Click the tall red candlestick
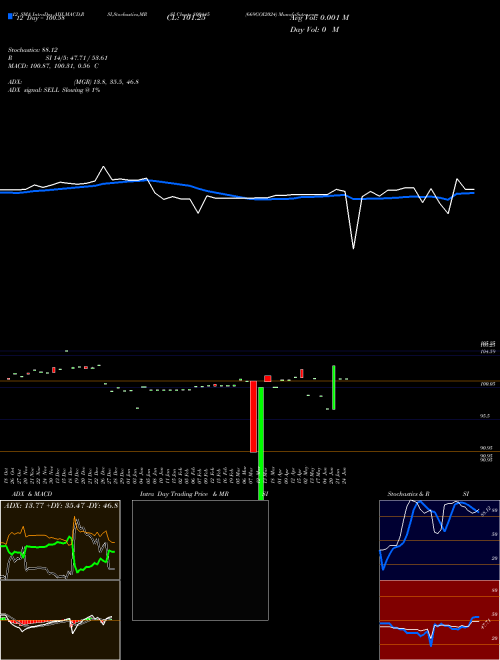The image size is (500, 660). point(253,417)
